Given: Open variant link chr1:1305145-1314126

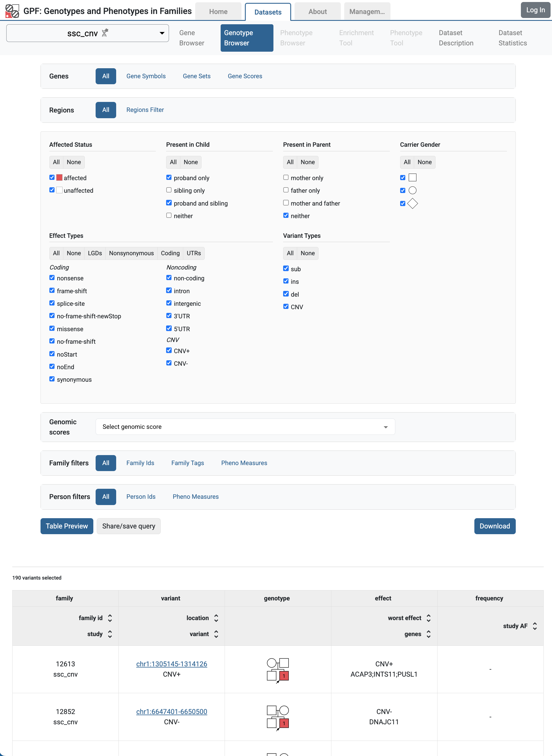Looking at the screenshot, I should click(x=172, y=664).
